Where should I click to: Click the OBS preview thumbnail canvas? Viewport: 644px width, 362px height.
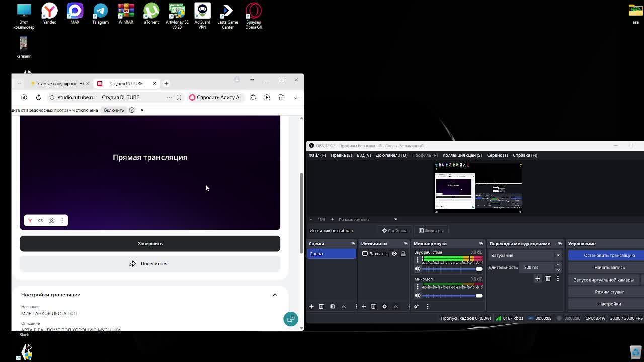(x=478, y=188)
